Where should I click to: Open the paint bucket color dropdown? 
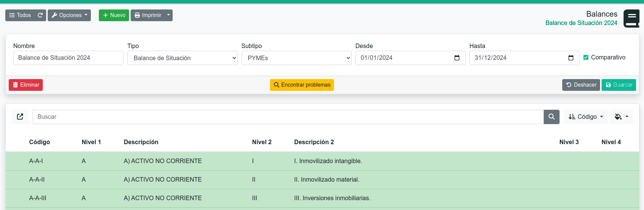click(621, 117)
